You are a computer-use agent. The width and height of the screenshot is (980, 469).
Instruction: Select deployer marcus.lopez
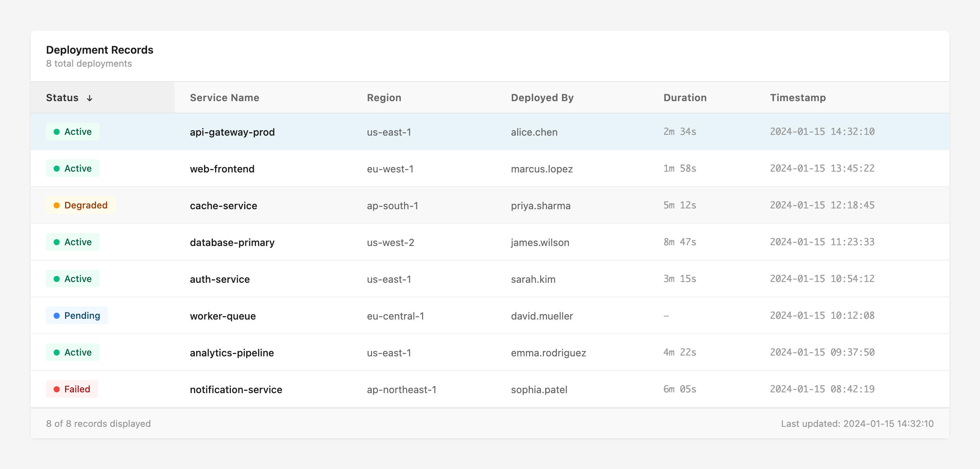[542, 169]
